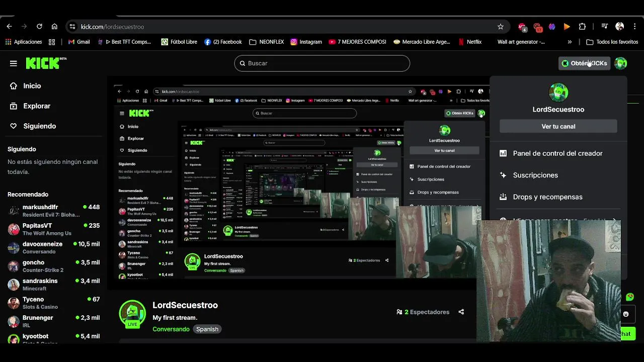This screenshot has height=362, width=644.
Task: Open the Todos los favoritos folder
Action: [x=612, y=42]
